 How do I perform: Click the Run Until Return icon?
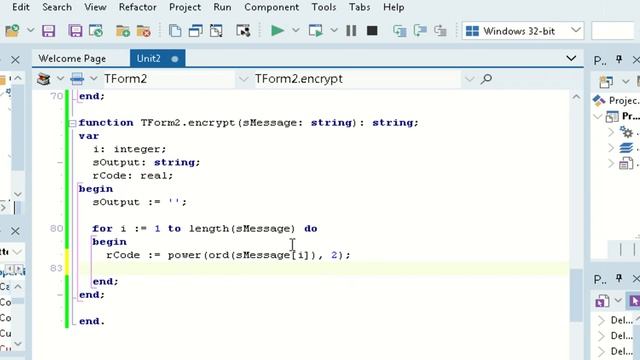(x=440, y=31)
